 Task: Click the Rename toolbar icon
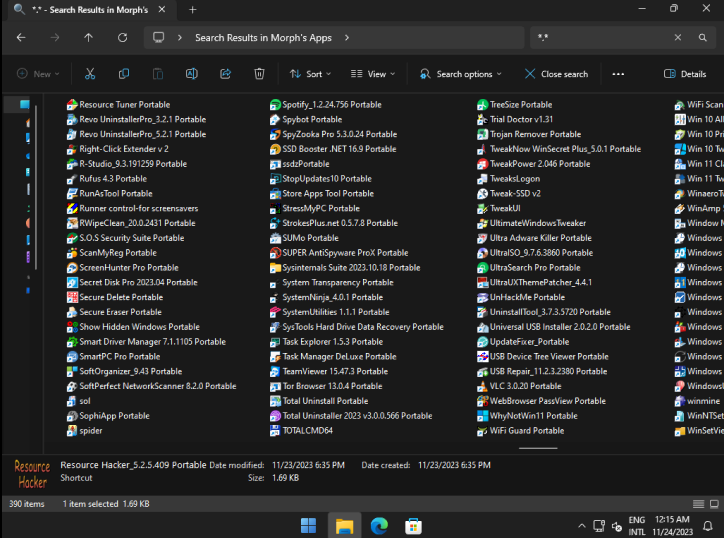coord(192,74)
